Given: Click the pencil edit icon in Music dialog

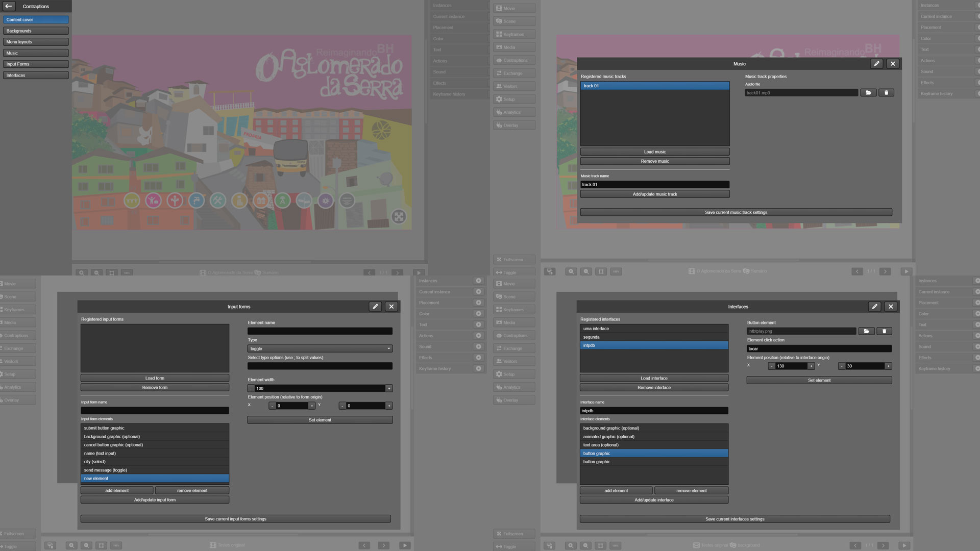Looking at the screenshot, I should coord(876,64).
